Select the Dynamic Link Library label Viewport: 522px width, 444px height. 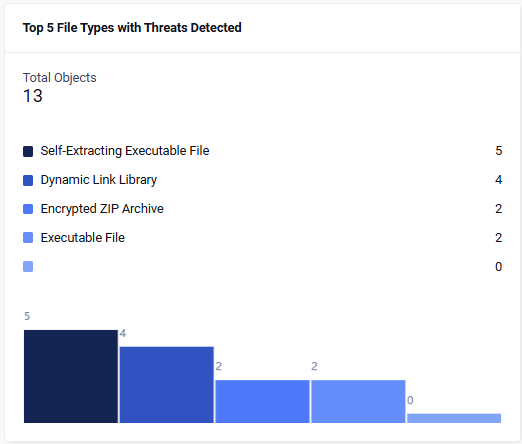99,180
